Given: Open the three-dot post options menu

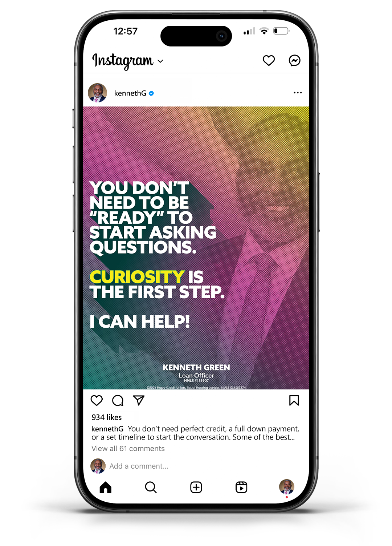Looking at the screenshot, I should [x=298, y=93].
